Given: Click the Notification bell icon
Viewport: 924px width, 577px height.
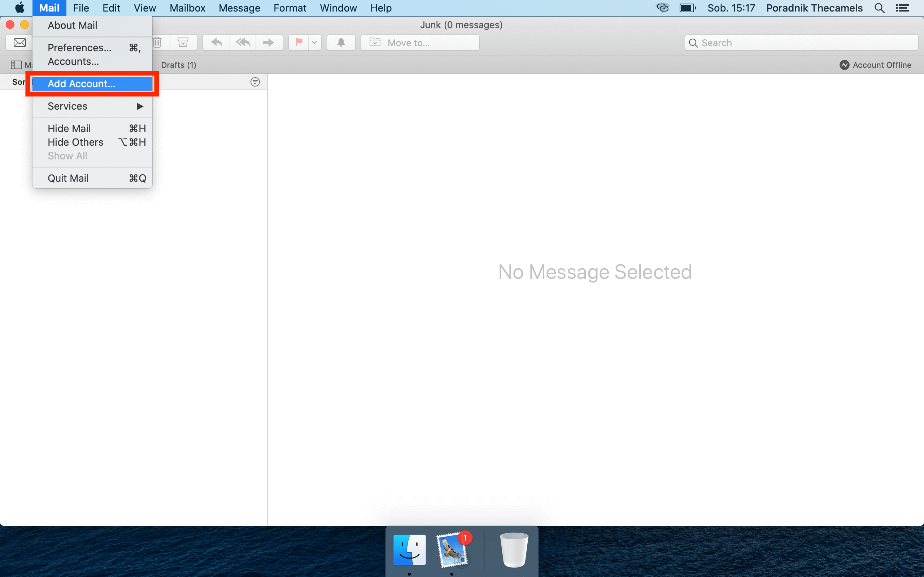Looking at the screenshot, I should click(x=341, y=43).
